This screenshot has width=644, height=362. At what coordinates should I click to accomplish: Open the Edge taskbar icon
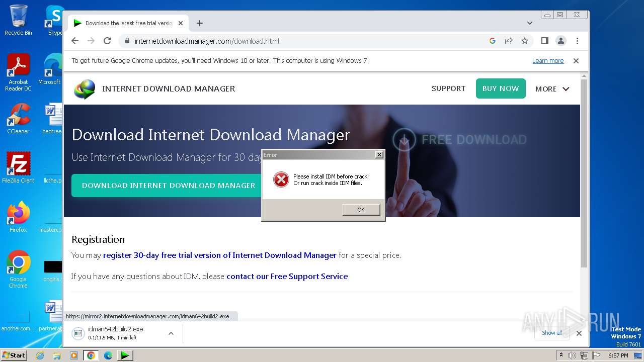click(108, 355)
